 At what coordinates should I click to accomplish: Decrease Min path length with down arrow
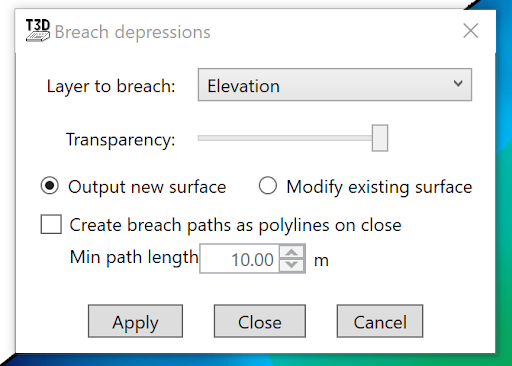[x=292, y=266]
